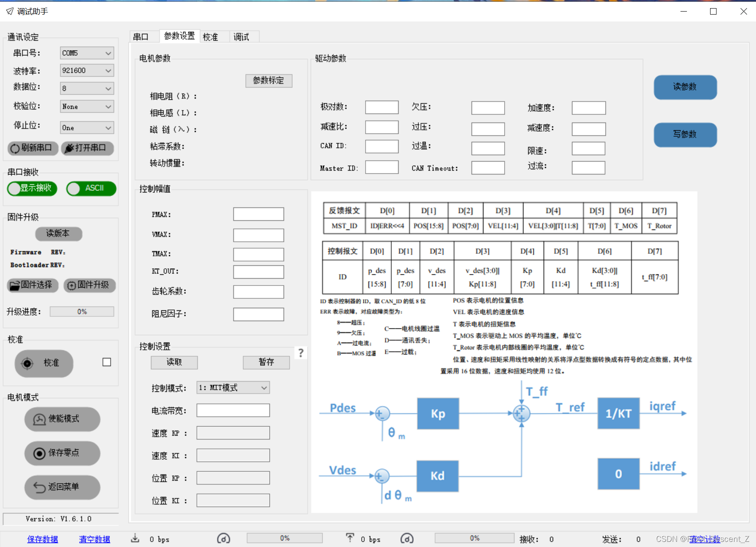Click the return to menu arrow icon
Screen dimensions: 756x547
[x=39, y=487]
